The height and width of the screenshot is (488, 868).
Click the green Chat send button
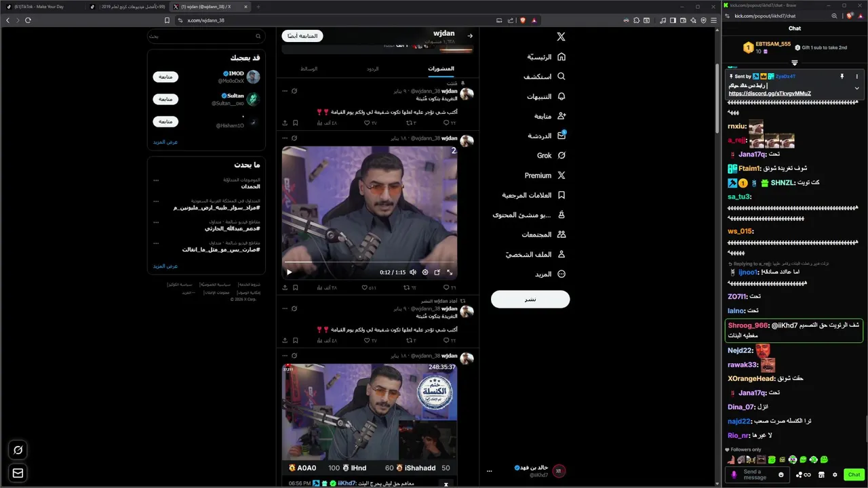click(x=854, y=474)
